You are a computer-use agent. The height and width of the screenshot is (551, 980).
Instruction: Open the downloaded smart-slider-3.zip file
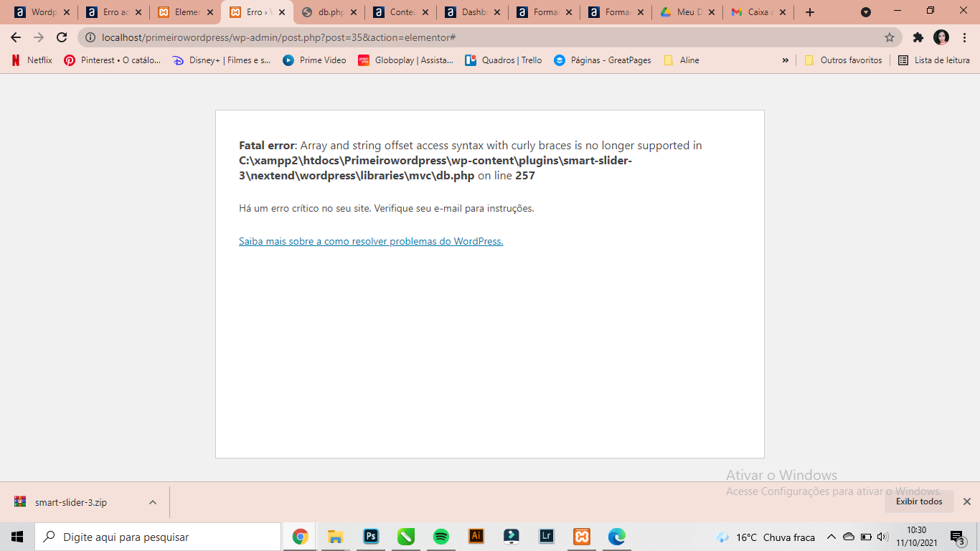click(71, 502)
